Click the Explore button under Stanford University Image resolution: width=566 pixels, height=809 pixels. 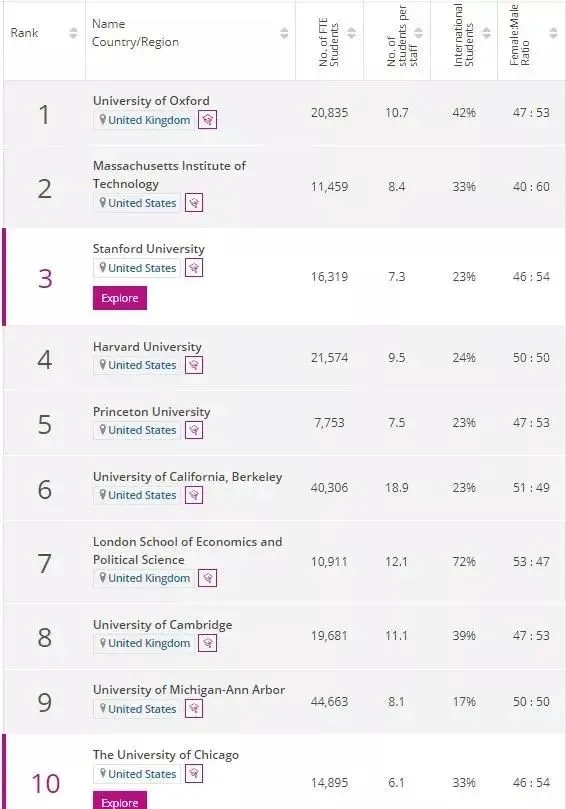(120, 298)
